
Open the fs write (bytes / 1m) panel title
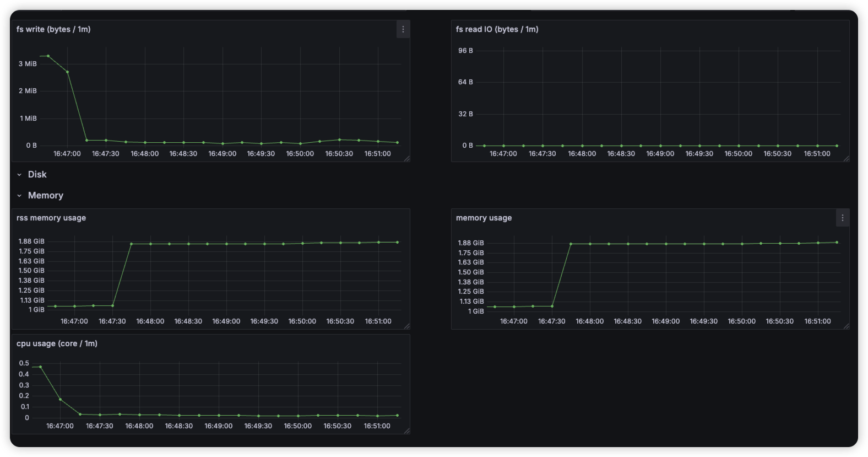click(x=53, y=29)
